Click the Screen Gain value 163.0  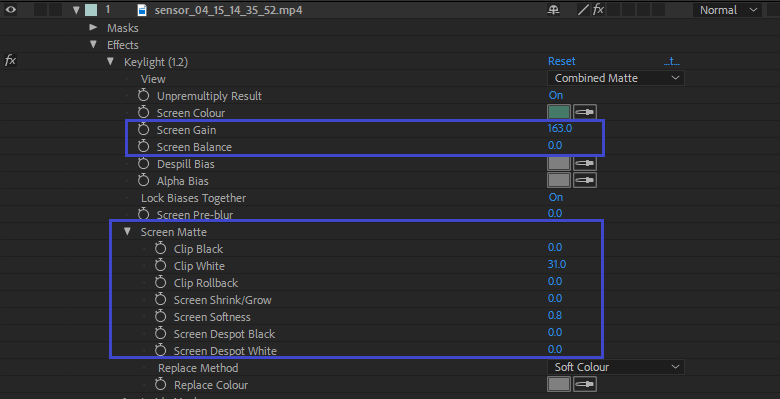coord(560,128)
